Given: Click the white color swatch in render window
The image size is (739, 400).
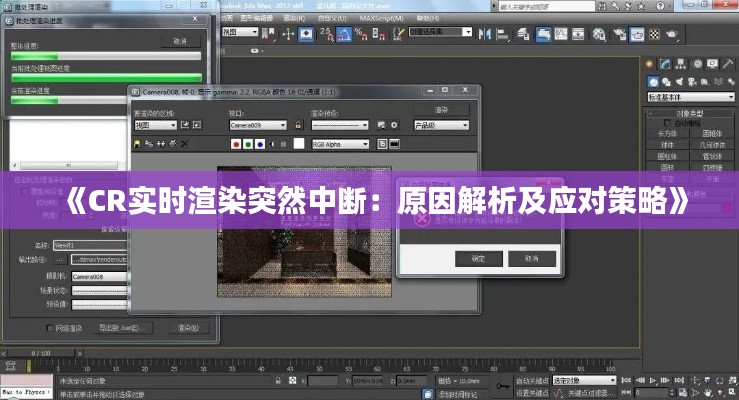Looking at the screenshot, I should click(x=297, y=145).
